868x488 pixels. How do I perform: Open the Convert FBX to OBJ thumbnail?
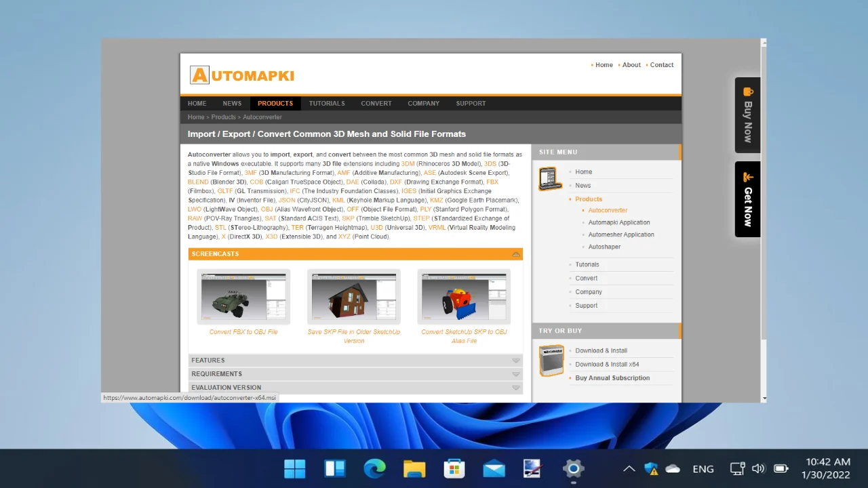pos(243,297)
